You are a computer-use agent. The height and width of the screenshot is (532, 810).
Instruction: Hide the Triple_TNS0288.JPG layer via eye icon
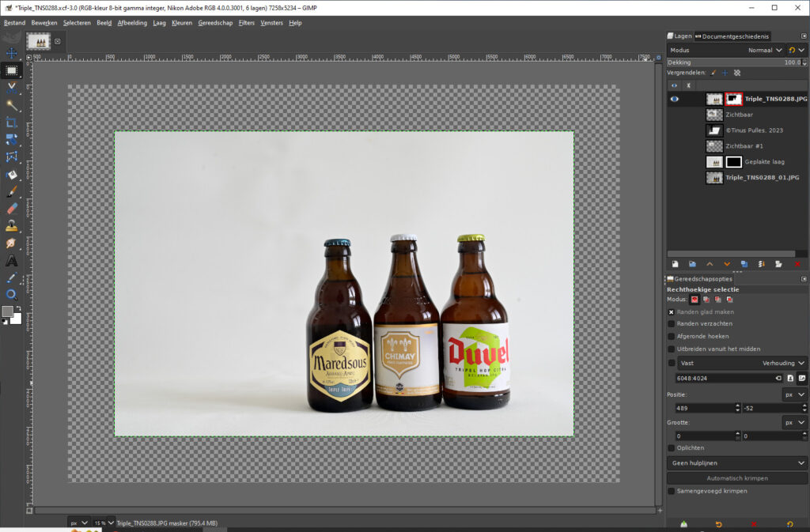674,99
